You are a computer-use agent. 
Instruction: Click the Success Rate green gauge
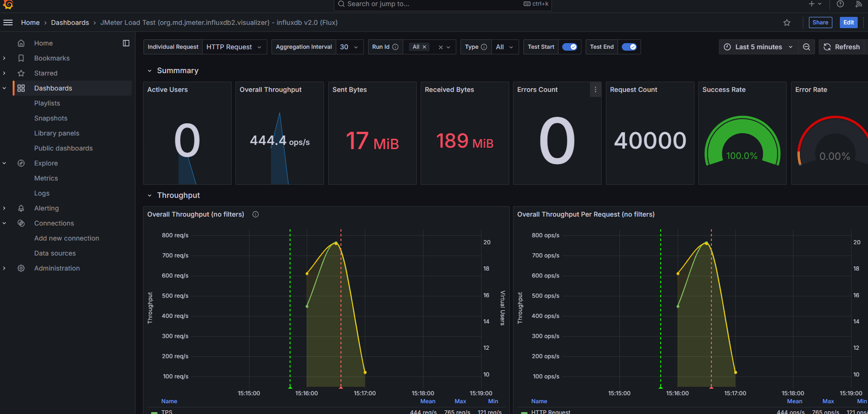click(742, 141)
